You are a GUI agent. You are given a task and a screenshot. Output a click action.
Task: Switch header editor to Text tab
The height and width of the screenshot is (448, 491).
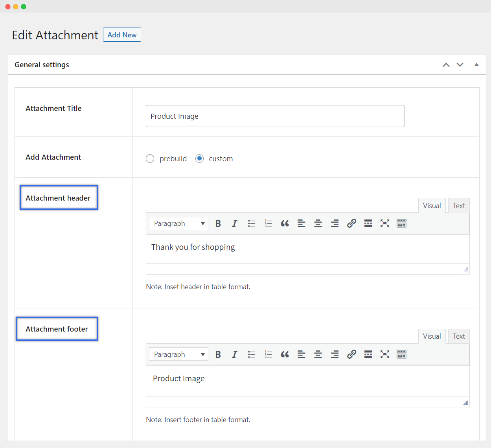(x=458, y=206)
